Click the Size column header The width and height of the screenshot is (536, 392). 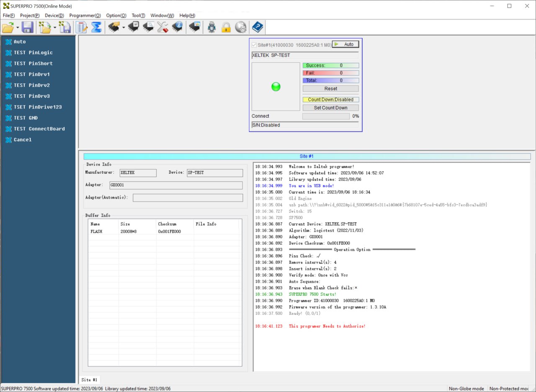click(137, 224)
